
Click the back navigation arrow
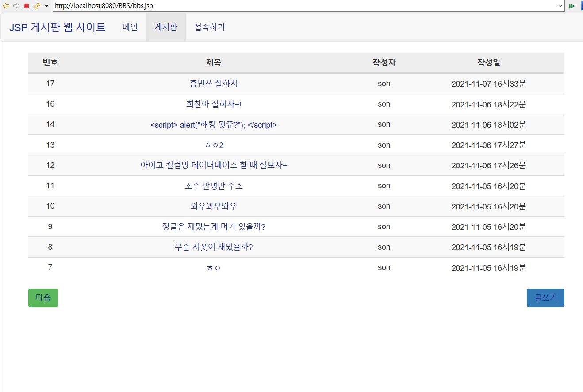pyautogui.click(x=6, y=6)
